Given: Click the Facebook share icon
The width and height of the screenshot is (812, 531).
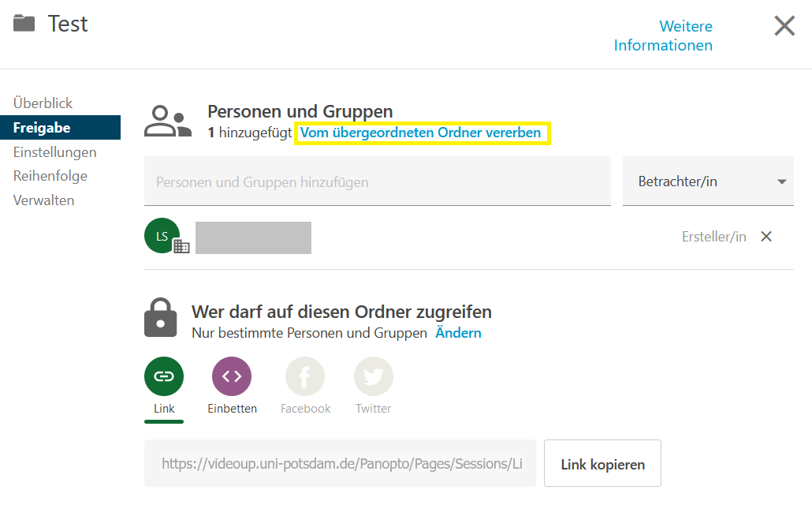Looking at the screenshot, I should (305, 376).
